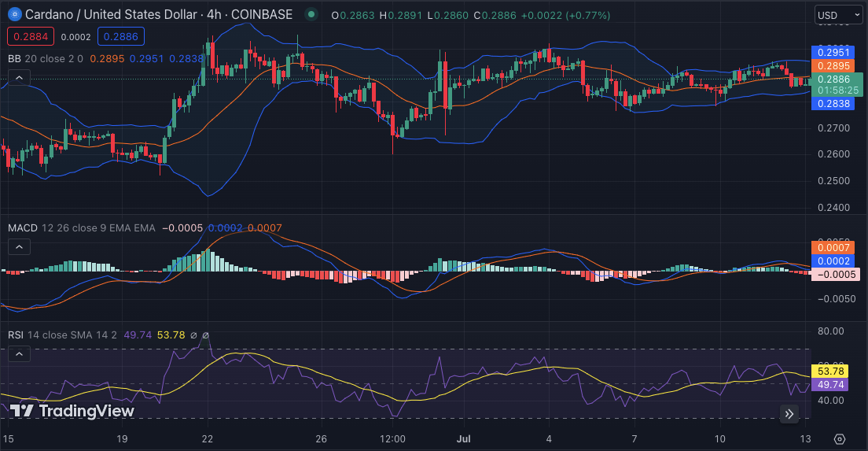Click the 0.0002 spread value
This screenshot has width=868, height=451.
(x=75, y=37)
